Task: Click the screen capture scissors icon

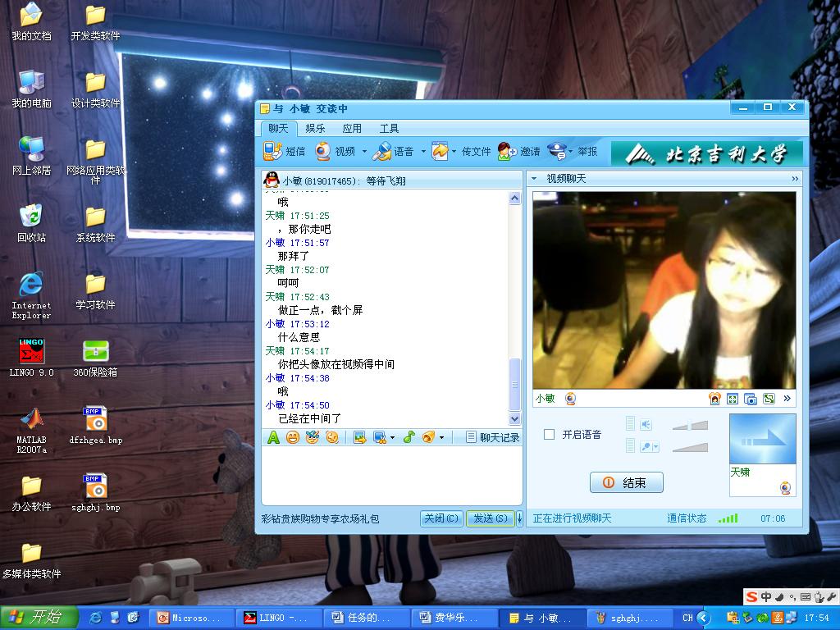Action: [380, 438]
